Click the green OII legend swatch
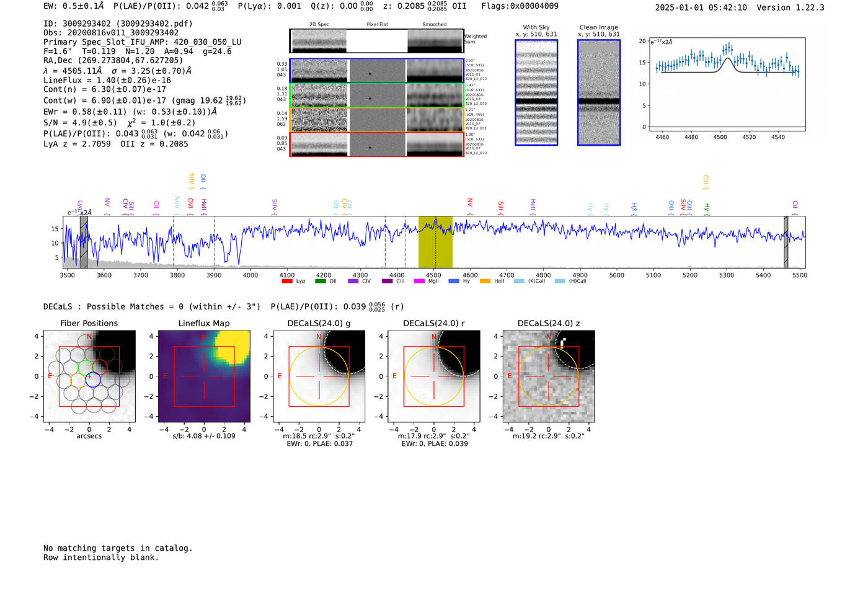The height and width of the screenshot is (591, 868). coord(321,281)
